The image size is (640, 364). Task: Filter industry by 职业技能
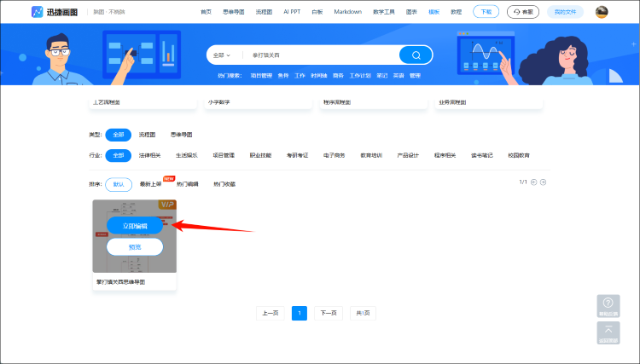pyautogui.click(x=260, y=156)
